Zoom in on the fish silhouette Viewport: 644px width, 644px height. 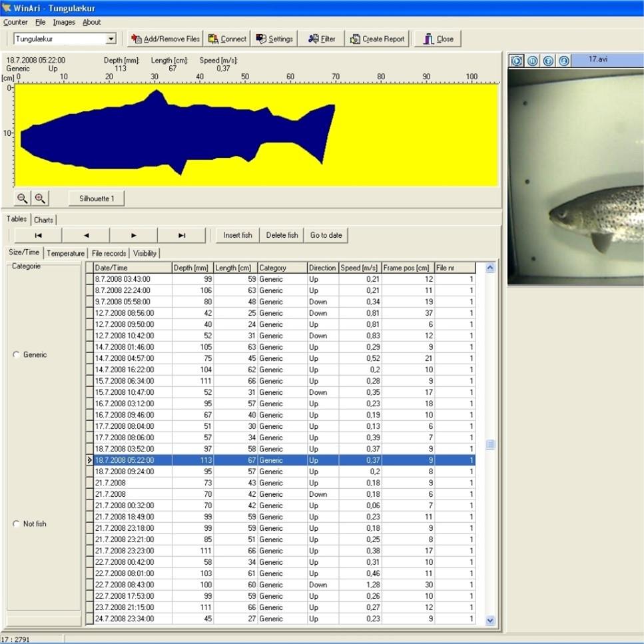40,198
